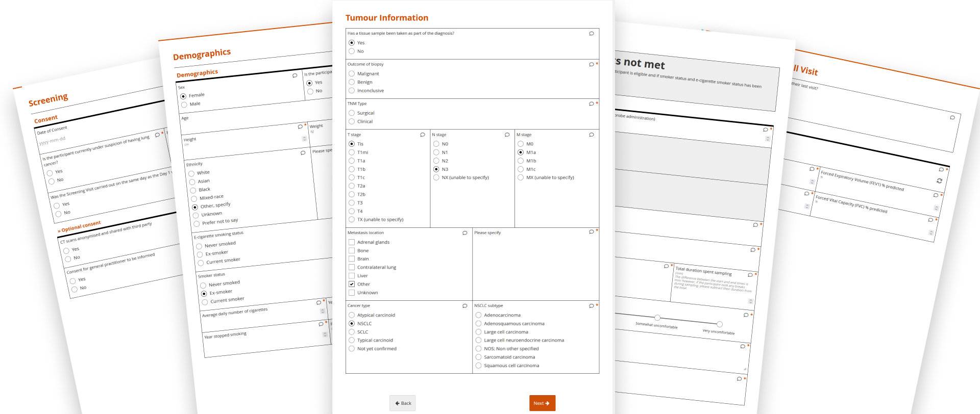Image resolution: width=980 pixels, height=414 pixels.
Task: Open comment icon for T stage
Action: click(423, 135)
